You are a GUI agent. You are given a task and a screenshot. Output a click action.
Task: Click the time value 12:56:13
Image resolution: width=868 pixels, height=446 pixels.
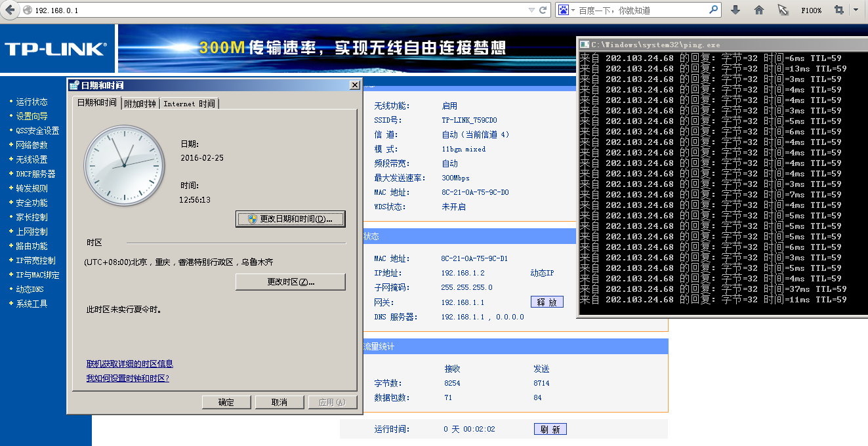(x=195, y=199)
